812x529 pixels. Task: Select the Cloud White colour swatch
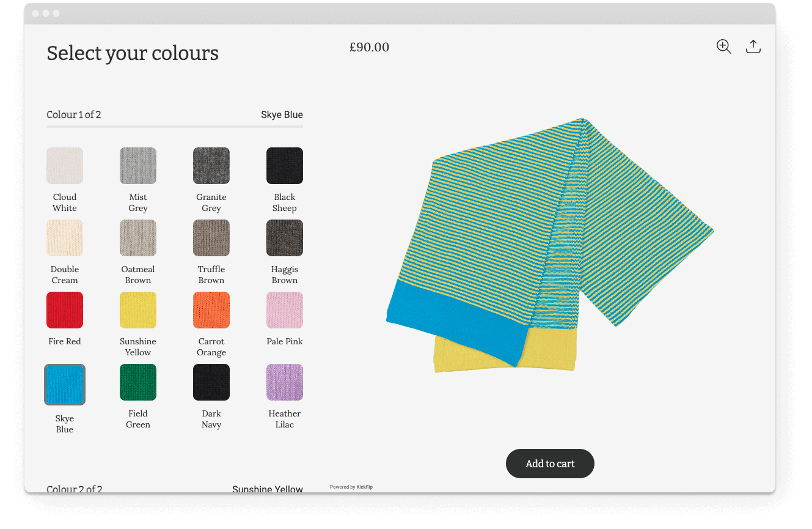pyautogui.click(x=65, y=166)
